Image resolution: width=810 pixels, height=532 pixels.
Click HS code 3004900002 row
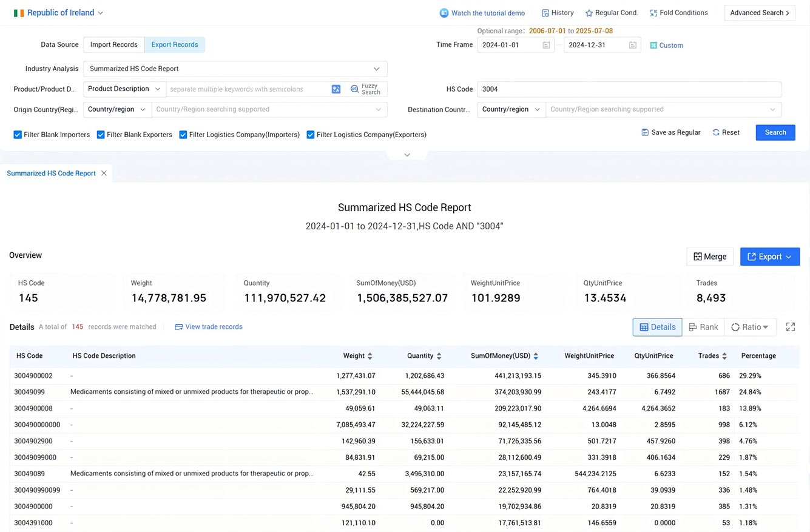point(405,376)
